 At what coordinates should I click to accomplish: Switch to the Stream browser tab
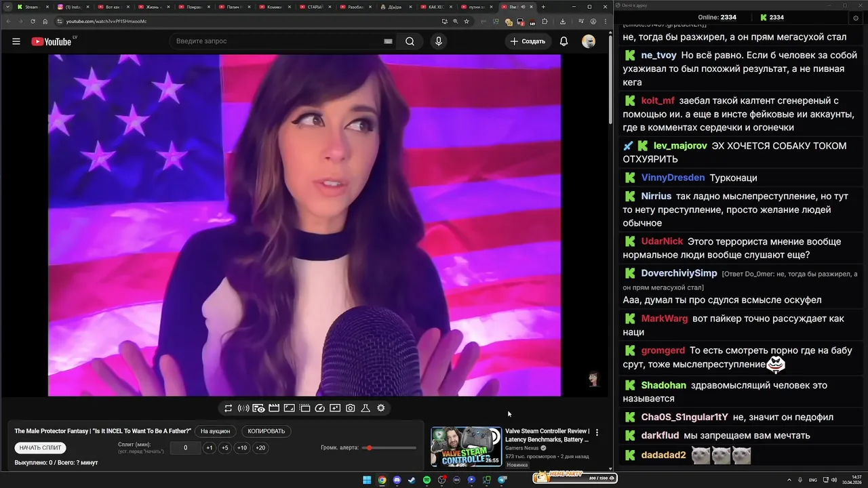click(32, 7)
